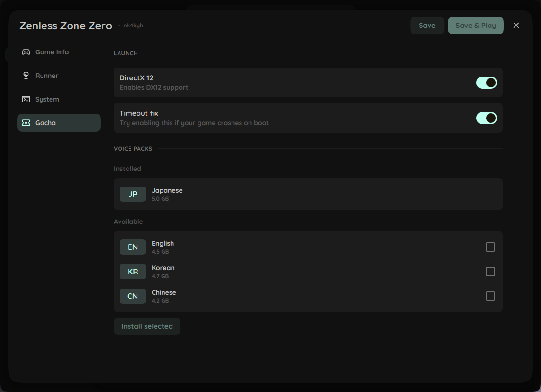Screen dimensions: 541x392
Task: Switch to the Runner section
Action: coord(59,76)
